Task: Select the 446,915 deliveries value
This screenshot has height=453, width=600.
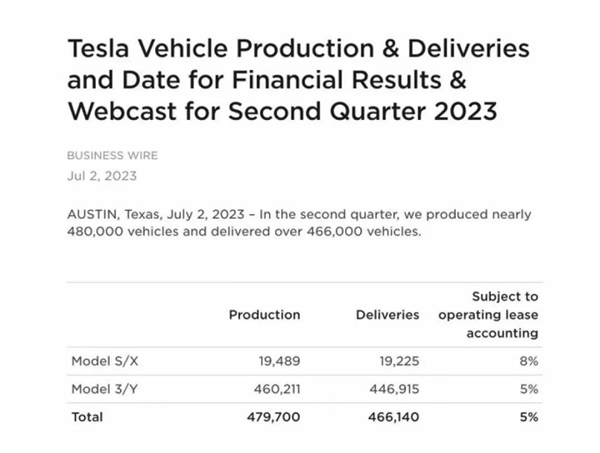Action: coord(395,389)
